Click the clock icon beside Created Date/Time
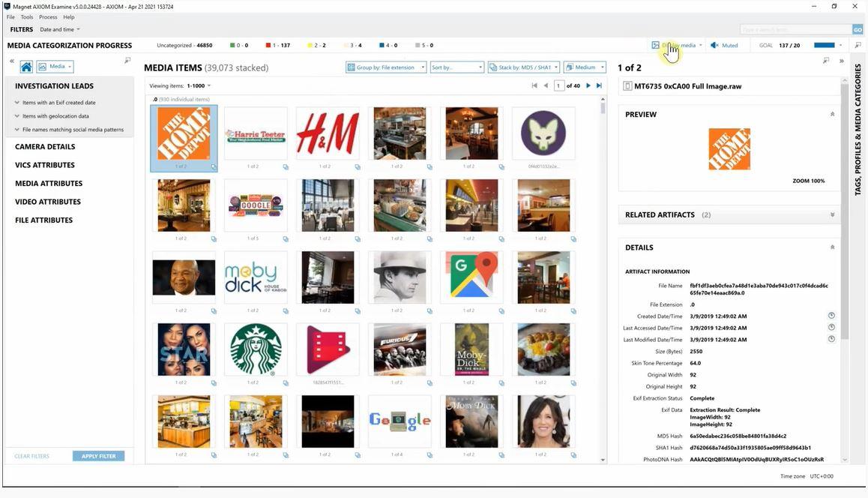Viewport: 868px width, 498px height. pos(831,316)
